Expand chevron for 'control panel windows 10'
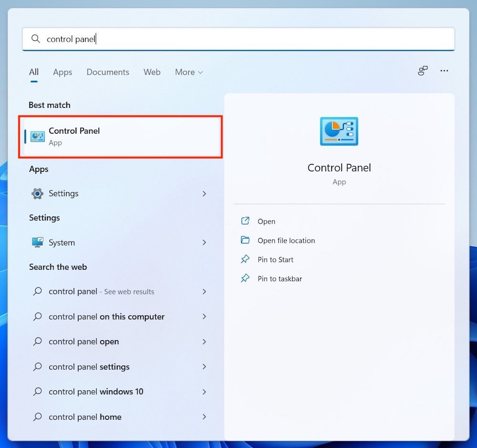This screenshot has width=477, height=448. (x=204, y=392)
